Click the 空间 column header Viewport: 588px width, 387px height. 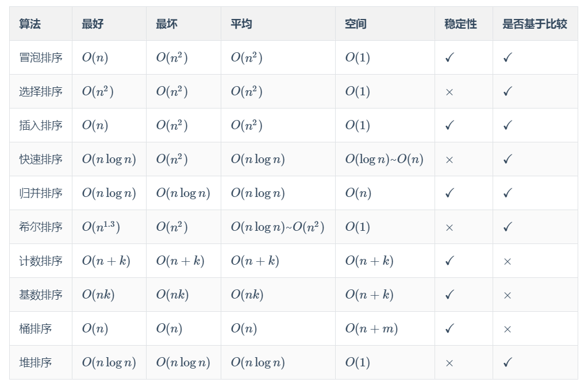coord(356,24)
